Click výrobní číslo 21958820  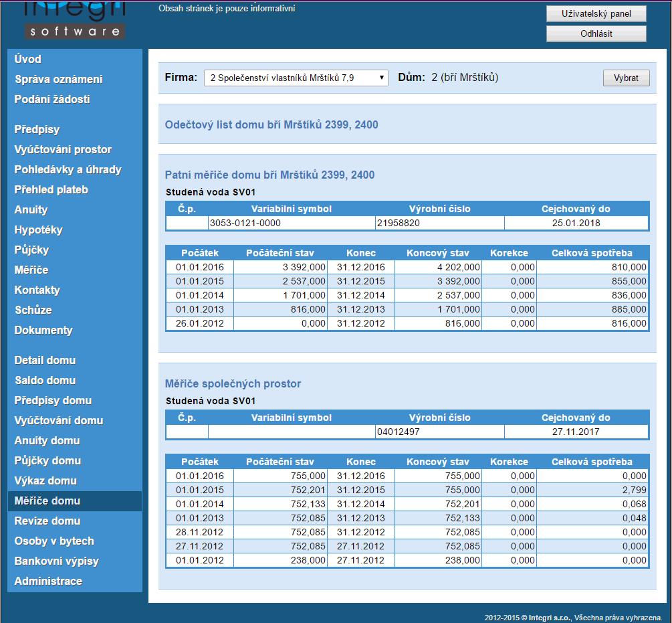(398, 223)
